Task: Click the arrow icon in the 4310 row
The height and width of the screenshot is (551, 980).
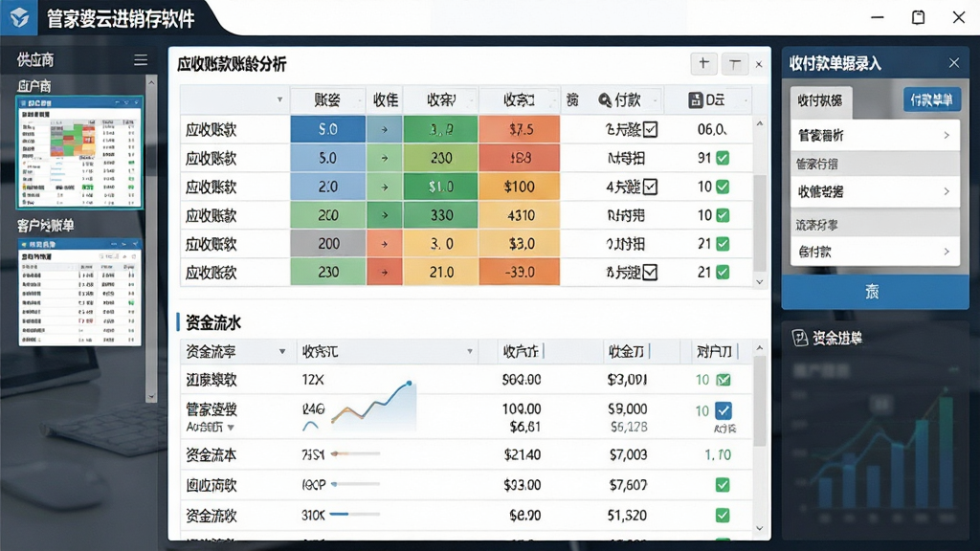Action: click(385, 215)
